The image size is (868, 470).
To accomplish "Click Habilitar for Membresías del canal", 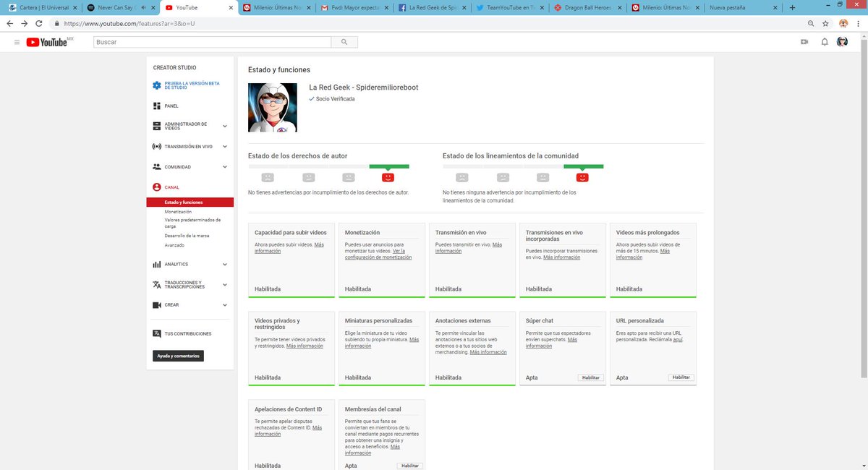I will [x=410, y=466].
